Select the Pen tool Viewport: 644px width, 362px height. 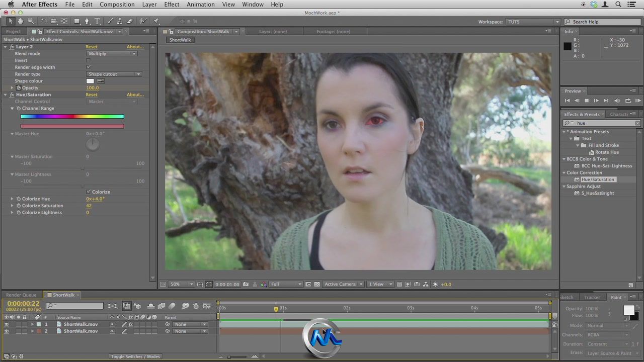click(87, 21)
